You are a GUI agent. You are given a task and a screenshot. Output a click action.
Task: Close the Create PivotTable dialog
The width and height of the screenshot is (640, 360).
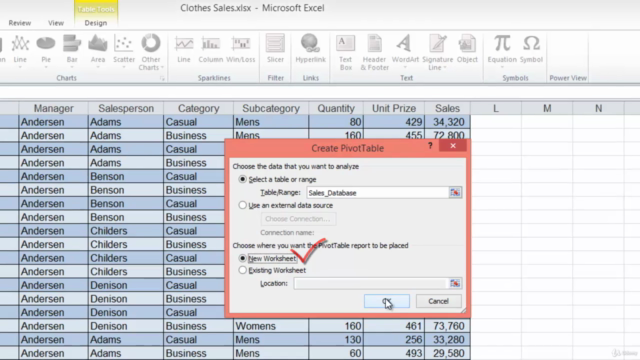click(453, 146)
